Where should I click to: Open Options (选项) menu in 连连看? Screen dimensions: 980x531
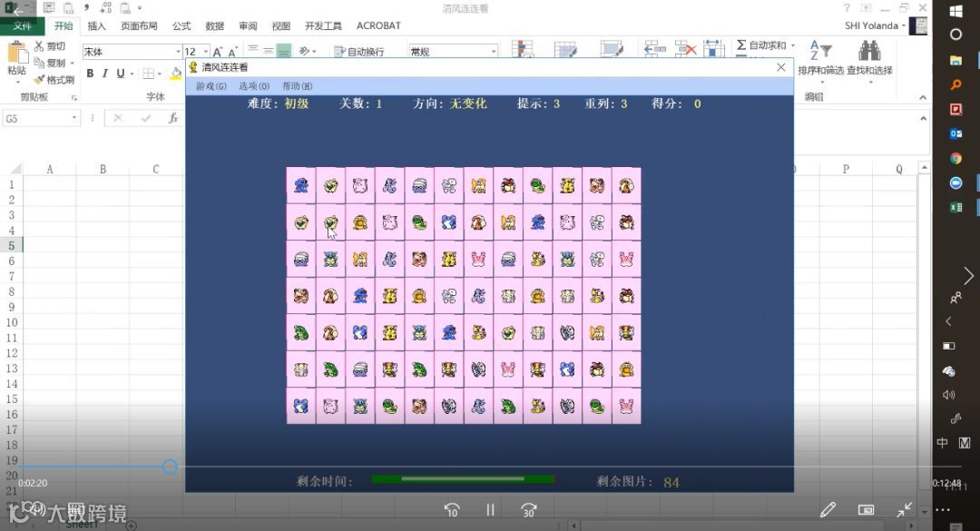pos(254,85)
